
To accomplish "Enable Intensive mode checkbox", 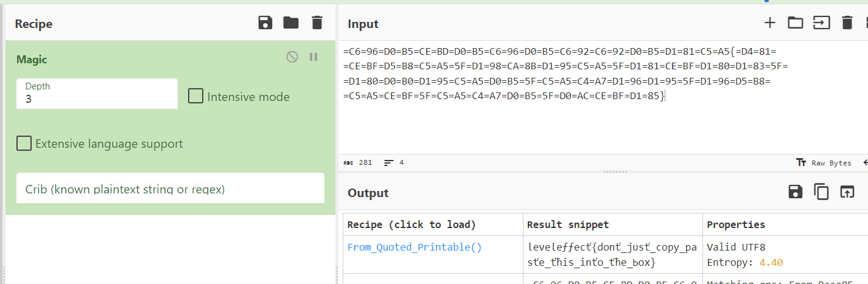I will (195, 96).
